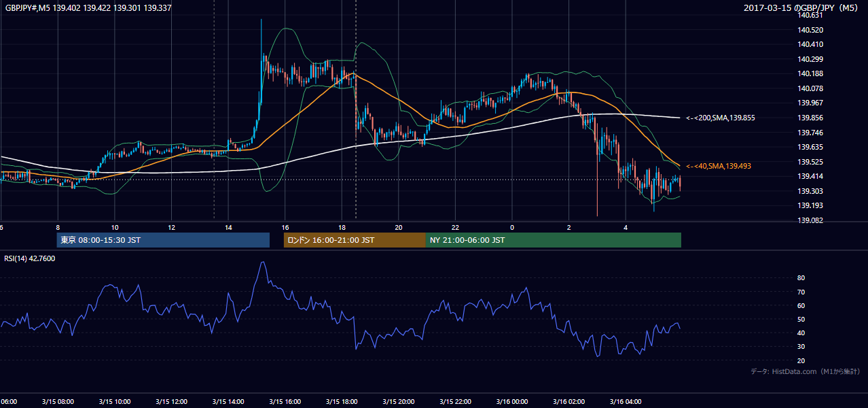868x408 pixels.
Task: Click the 40 SMA 139.493 label
Action: click(x=718, y=166)
